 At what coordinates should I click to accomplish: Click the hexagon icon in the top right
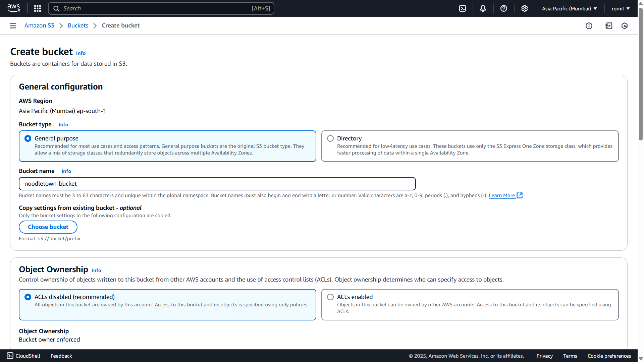point(625,26)
